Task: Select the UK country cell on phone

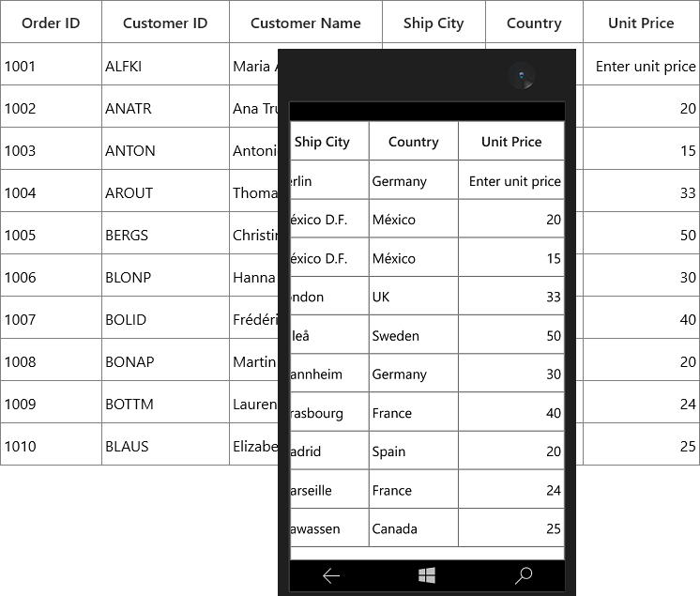Action: (414, 296)
